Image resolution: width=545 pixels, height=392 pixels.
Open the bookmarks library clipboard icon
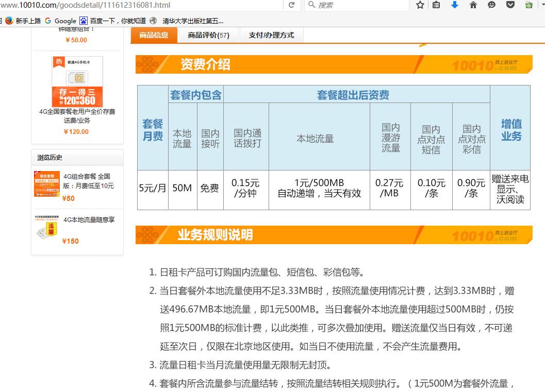pyautogui.click(x=436, y=6)
